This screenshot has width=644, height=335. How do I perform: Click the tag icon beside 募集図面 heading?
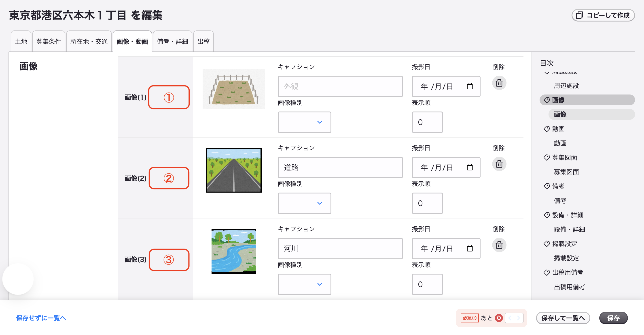[x=547, y=157]
